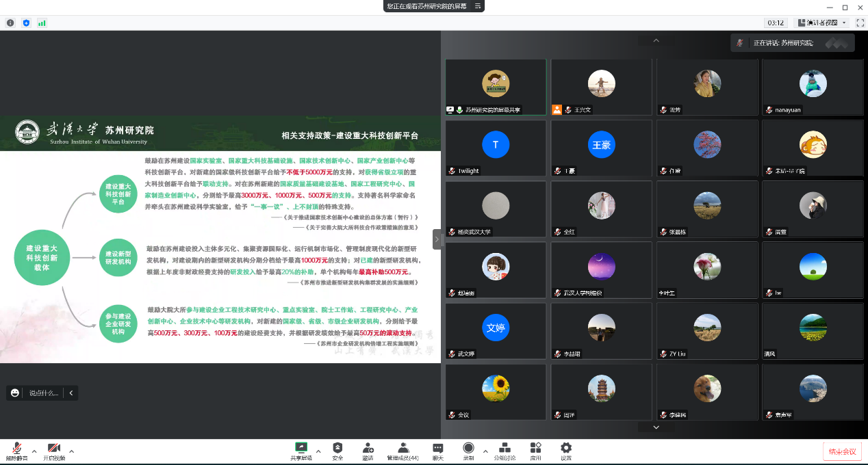Expand video options arrow beside camera

71,451
